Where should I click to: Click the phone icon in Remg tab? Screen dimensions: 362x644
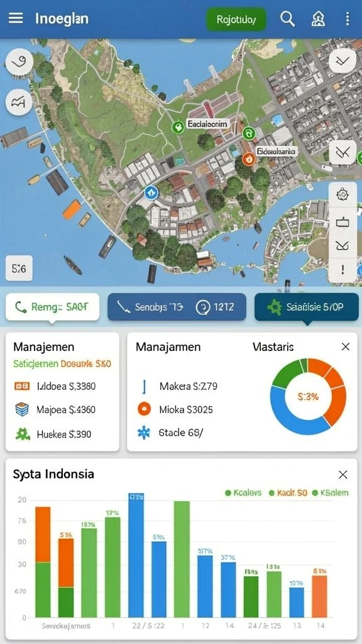coord(21,307)
